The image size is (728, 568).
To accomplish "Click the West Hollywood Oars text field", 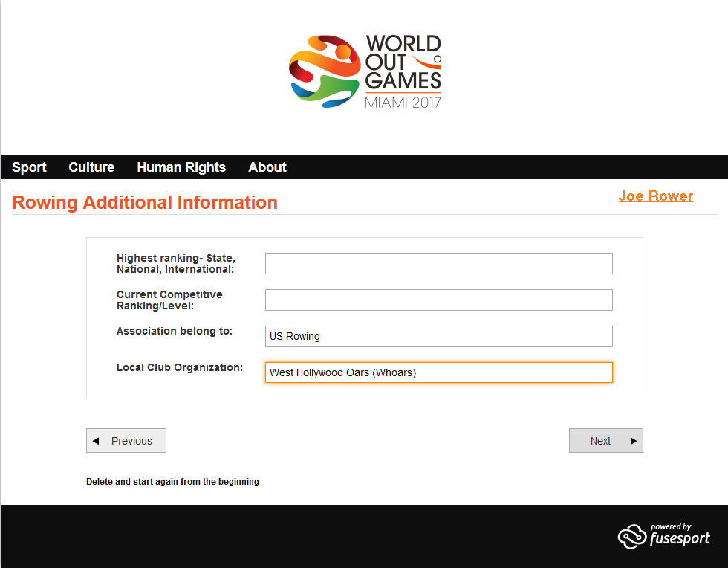I will [x=438, y=372].
